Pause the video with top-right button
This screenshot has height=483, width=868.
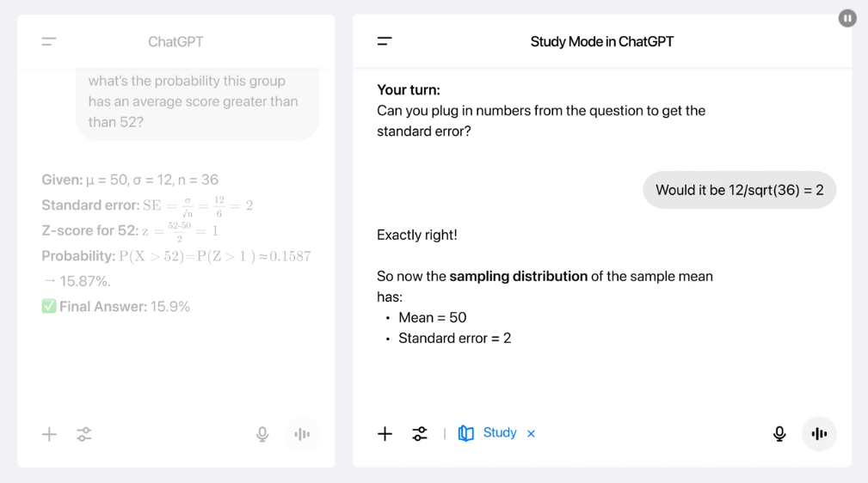(847, 18)
